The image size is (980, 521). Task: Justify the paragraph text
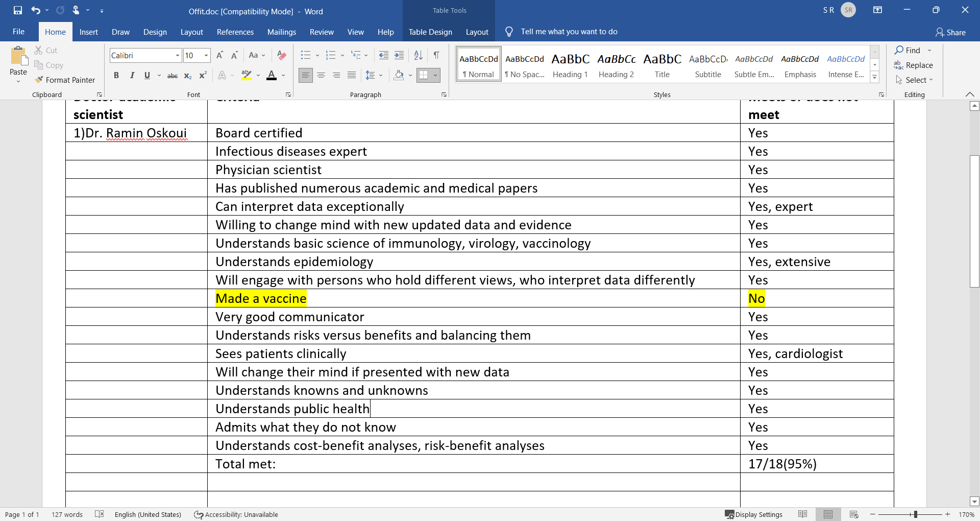pyautogui.click(x=352, y=76)
